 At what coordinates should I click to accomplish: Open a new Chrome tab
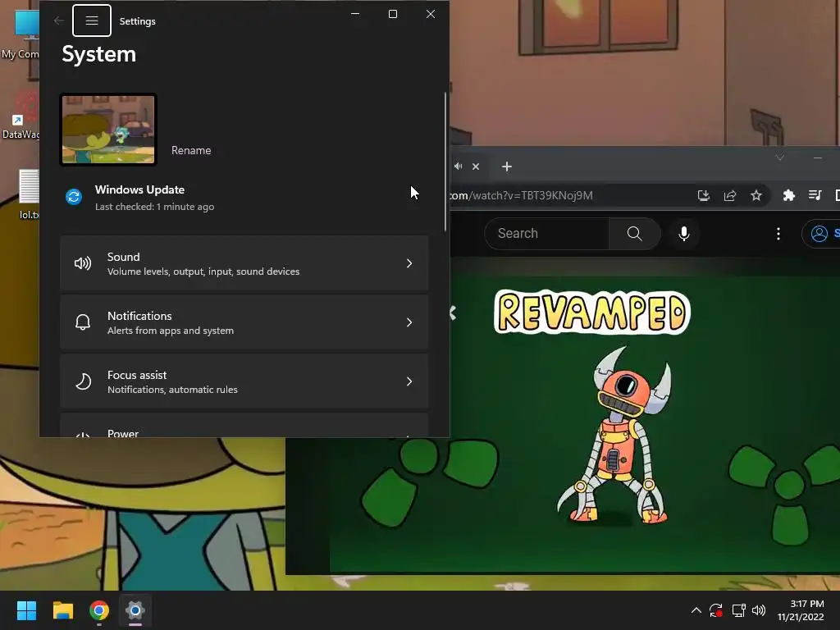click(x=507, y=167)
